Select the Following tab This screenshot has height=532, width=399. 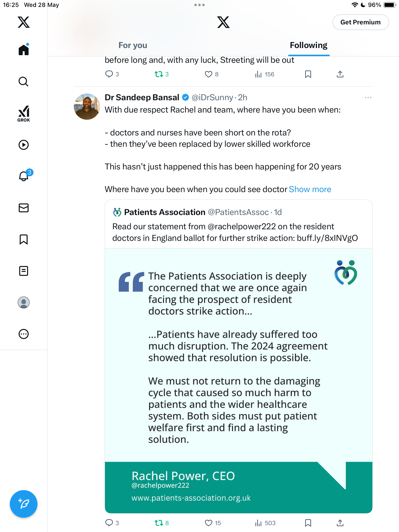pyautogui.click(x=309, y=45)
